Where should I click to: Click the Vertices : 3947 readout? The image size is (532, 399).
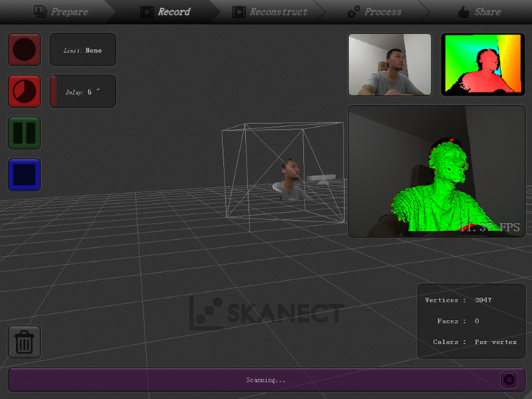tap(458, 300)
